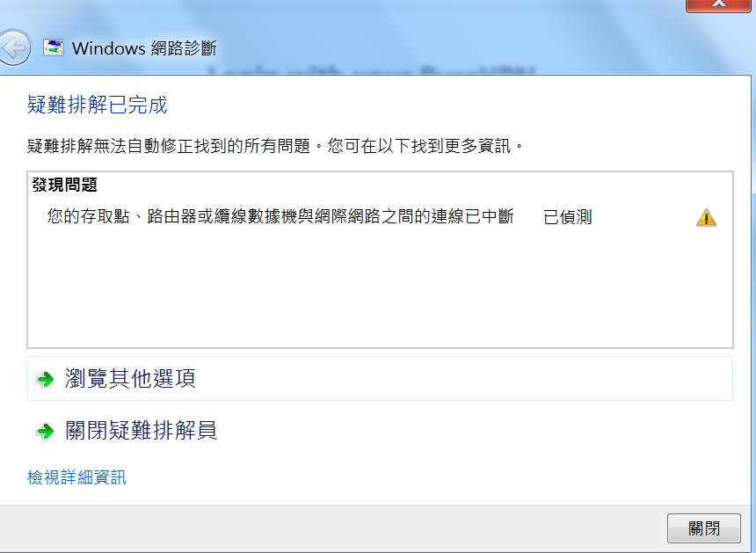Screen dimensions: 756x553
Task: Open the 檢視詳細資訊 link
Action: coord(76,477)
